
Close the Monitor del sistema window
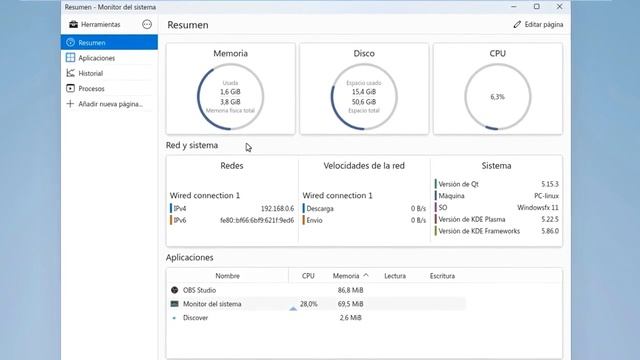(x=560, y=7)
